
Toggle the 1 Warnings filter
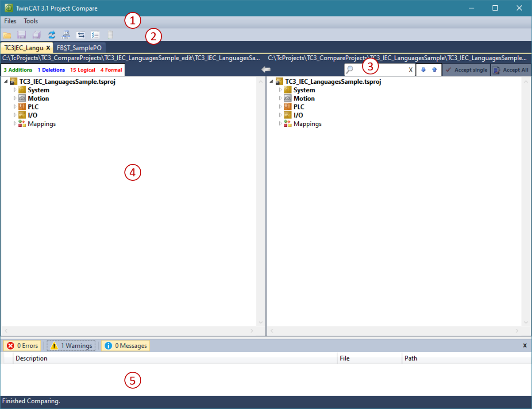pos(71,346)
